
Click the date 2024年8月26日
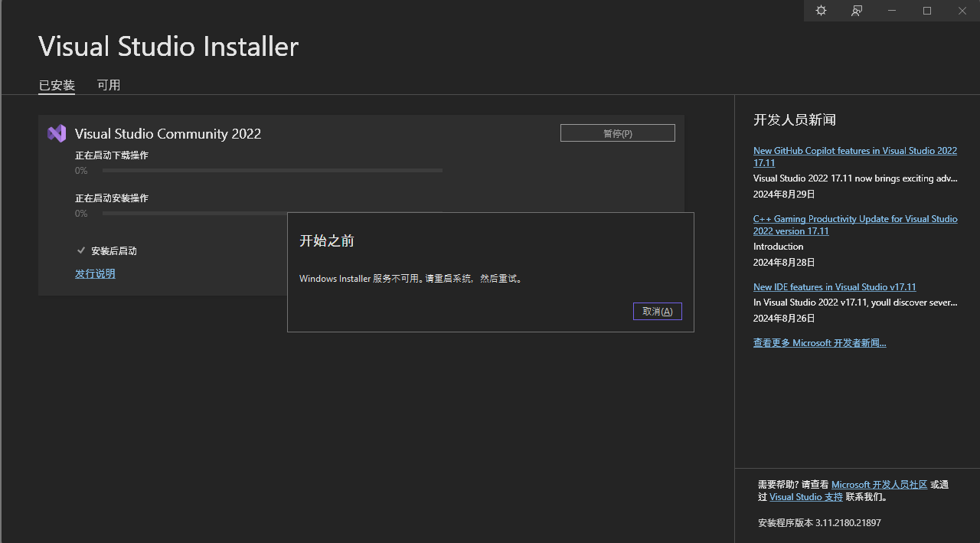point(784,318)
